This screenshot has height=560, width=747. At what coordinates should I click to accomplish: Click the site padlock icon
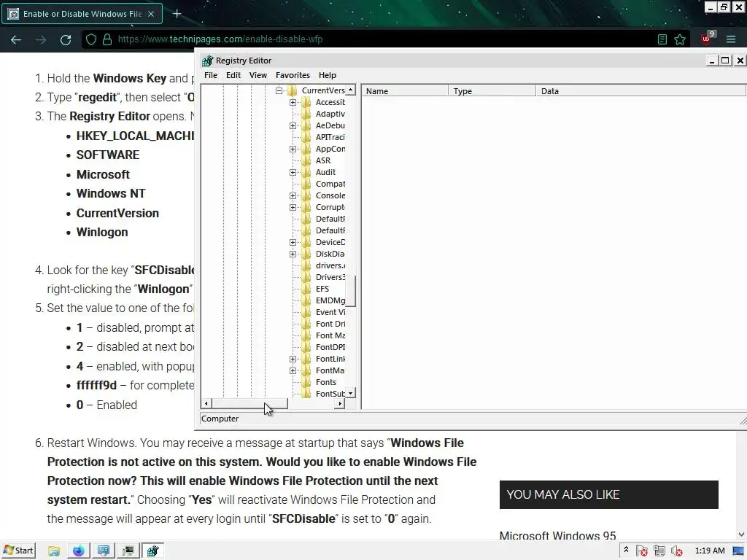107,39
